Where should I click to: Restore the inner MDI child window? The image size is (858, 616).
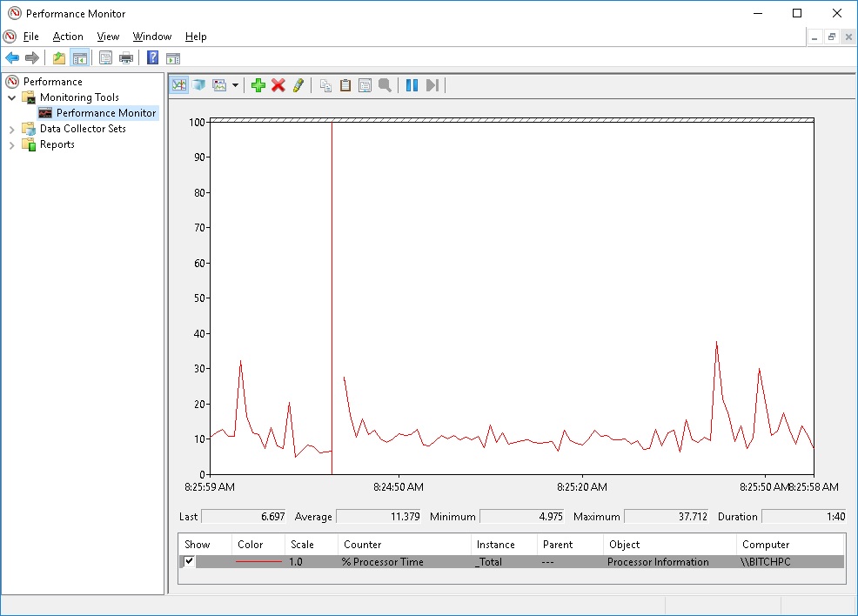[x=831, y=37]
